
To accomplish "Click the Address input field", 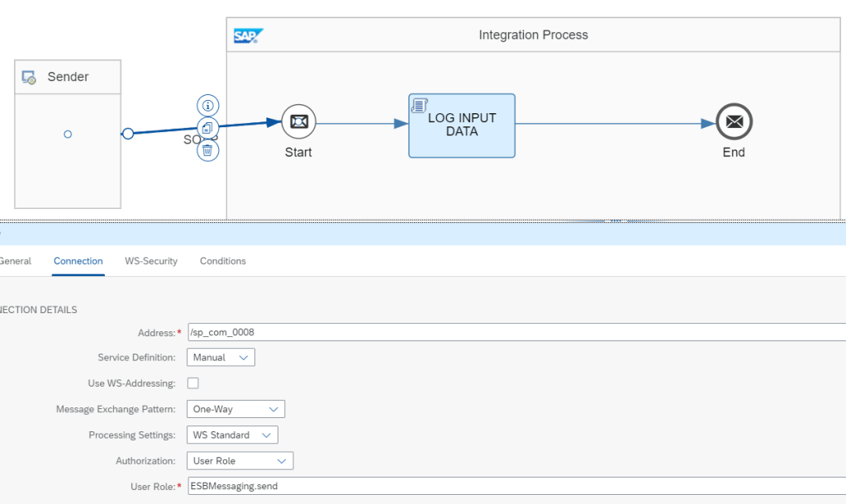I will point(512,332).
